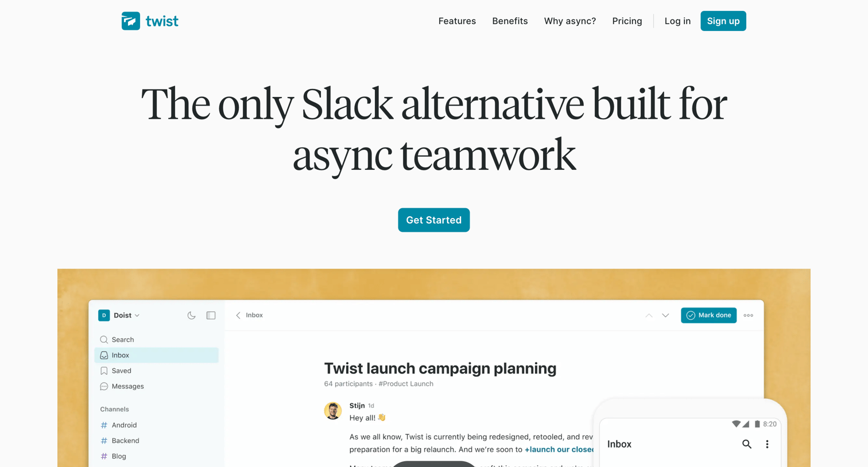Click the Blog channel hash icon
Image resolution: width=868 pixels, height=467 pixels.
104,456
